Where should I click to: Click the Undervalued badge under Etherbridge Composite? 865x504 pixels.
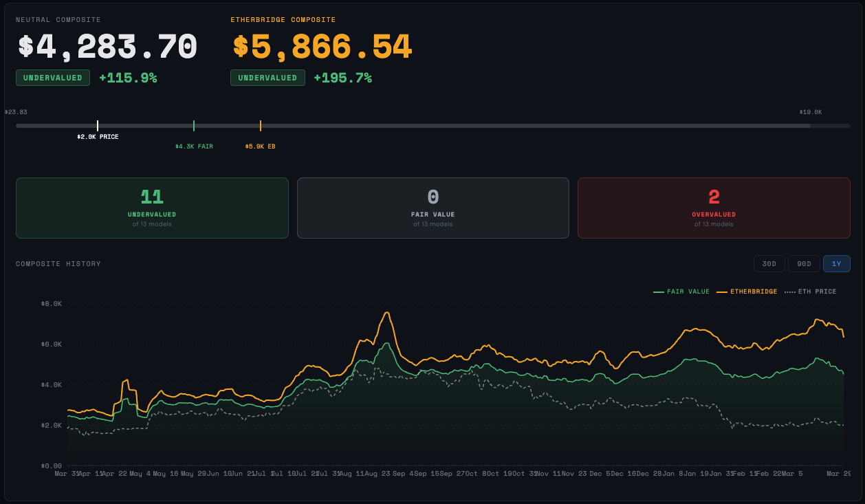click(267, 78)
